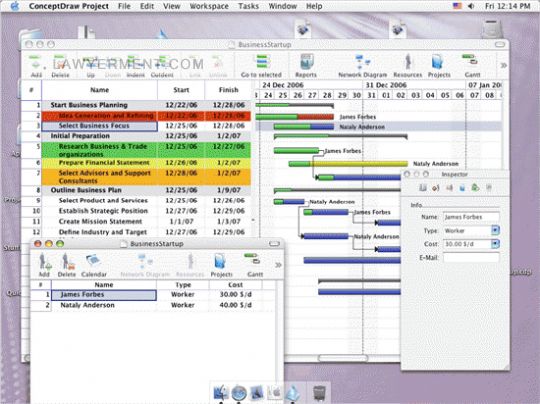Click third Inspector panel tab icon
The image size is (540, 404).
point(449,188)
